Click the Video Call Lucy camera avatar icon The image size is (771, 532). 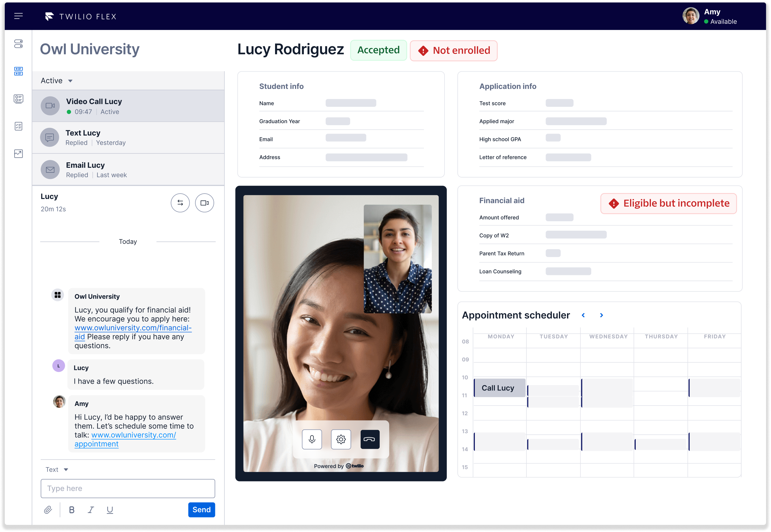[x=50, y=106]
